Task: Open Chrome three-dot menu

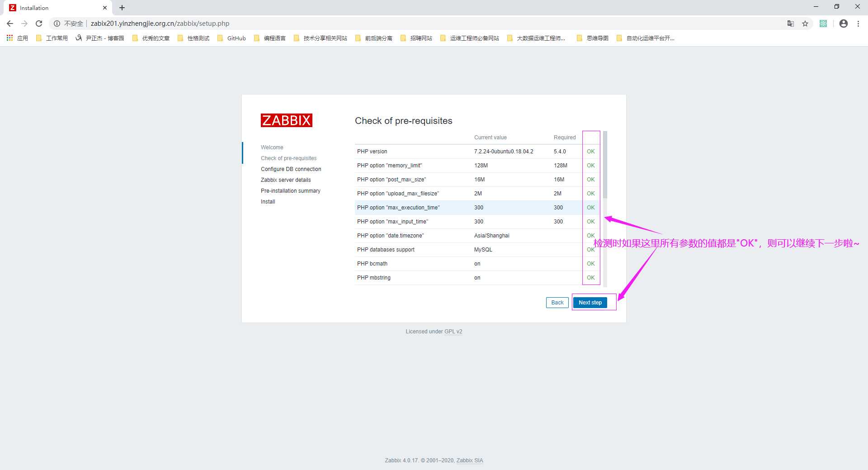Action: tap(858, 24)
